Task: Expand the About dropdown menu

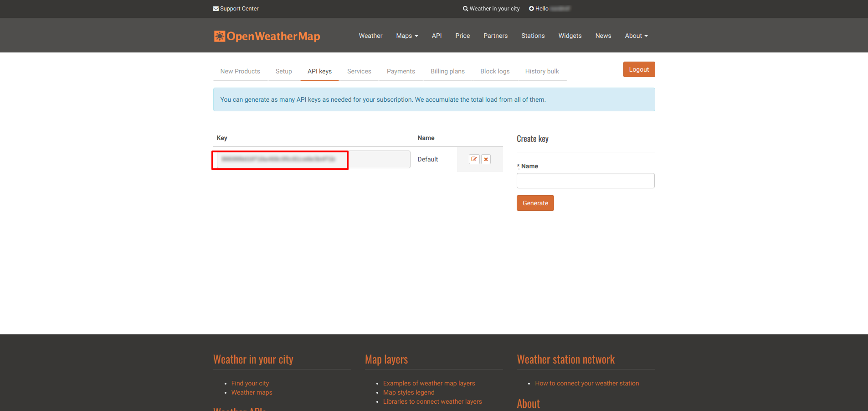Action: point(636,36)
